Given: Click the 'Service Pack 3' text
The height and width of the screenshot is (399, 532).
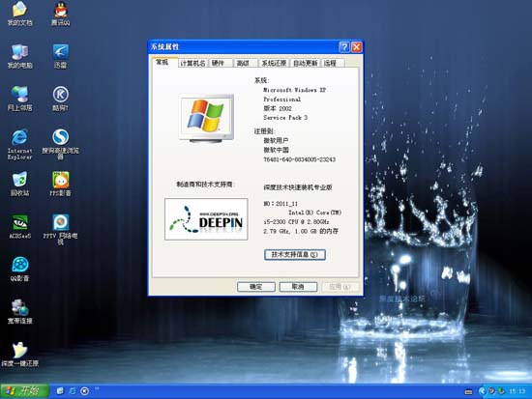Looking at the screenshot, I should point(285,118).
